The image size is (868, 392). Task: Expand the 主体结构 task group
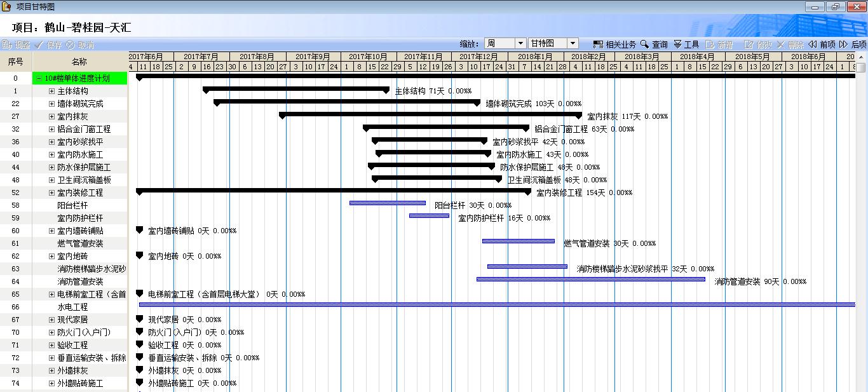point(52,91)
